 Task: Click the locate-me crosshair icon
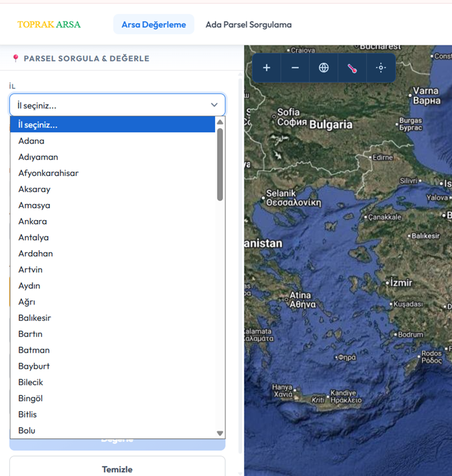click(381, 68)
